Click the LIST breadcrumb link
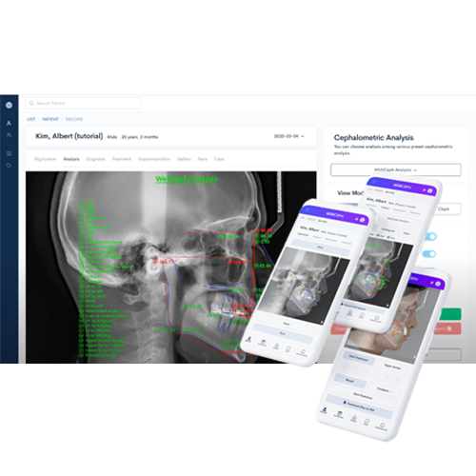The height and width of the screenshot is (476, 476). point(30,119)
